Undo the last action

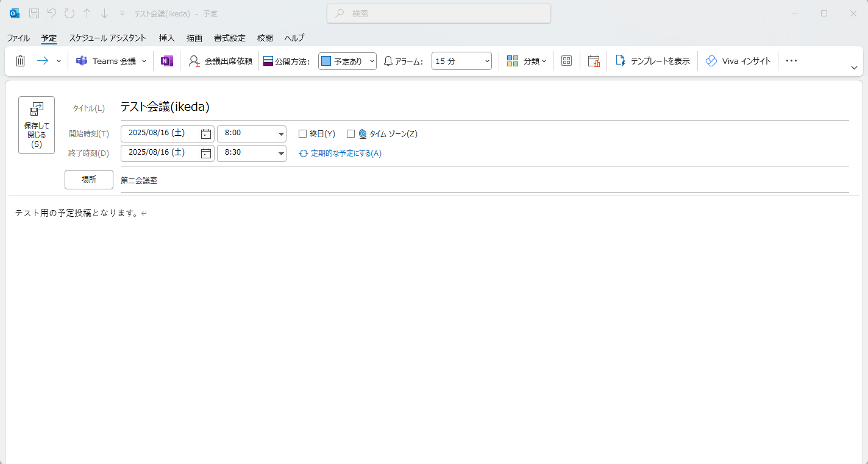click(52, 13)
